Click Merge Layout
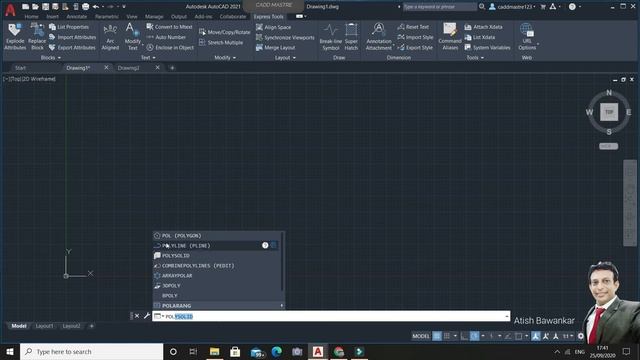Image resolution: width=640 pixels, height=360 pixels. pyautogui.click(x=275, y=48)
